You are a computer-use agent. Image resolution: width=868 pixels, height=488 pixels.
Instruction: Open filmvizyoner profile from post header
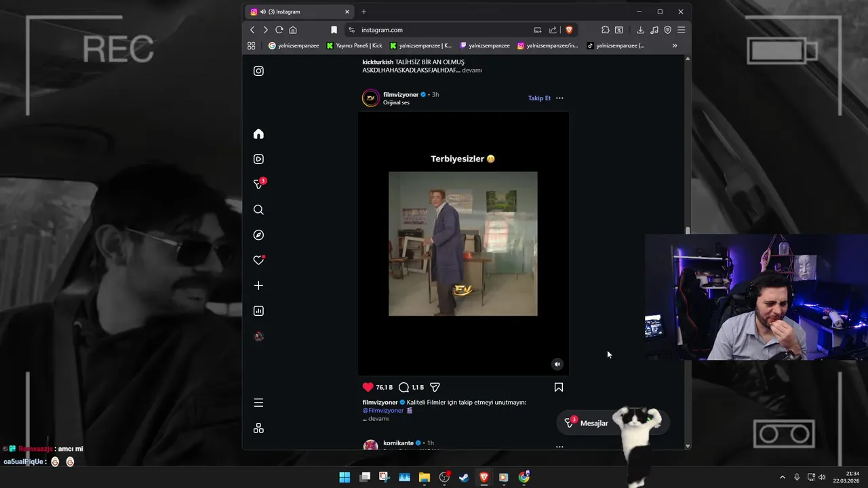401,94
